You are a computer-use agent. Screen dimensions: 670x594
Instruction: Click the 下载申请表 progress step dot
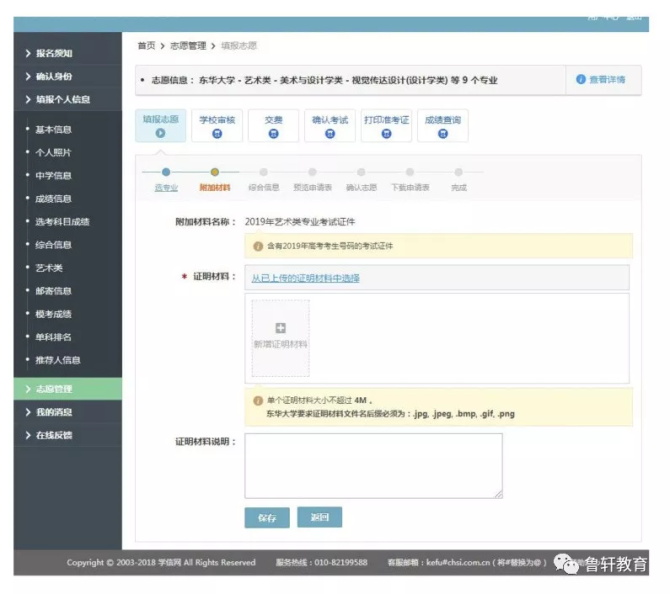pyautogui.click(x=410, y=172)
